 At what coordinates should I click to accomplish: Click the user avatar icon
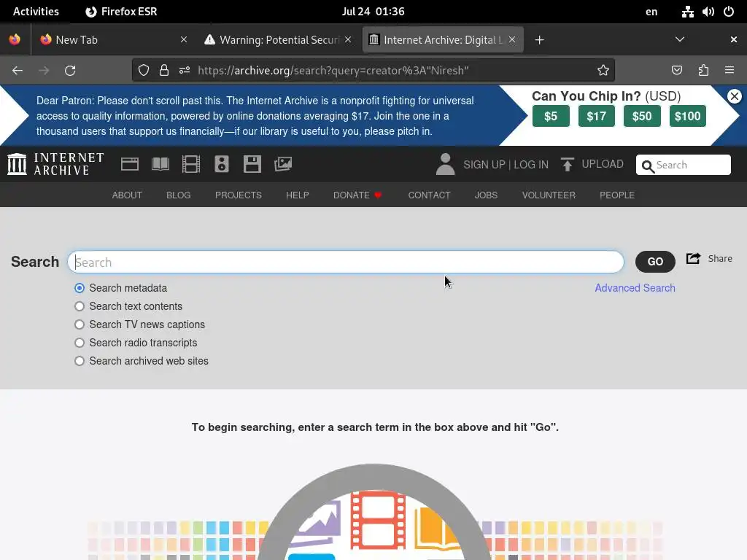pyautogui.click(x=446, y=164)
